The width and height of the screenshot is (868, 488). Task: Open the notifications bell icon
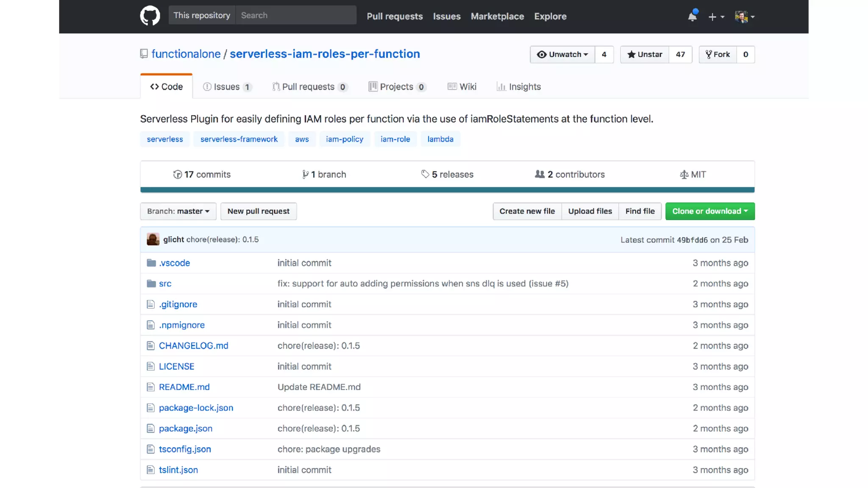[x=692, y=17]
